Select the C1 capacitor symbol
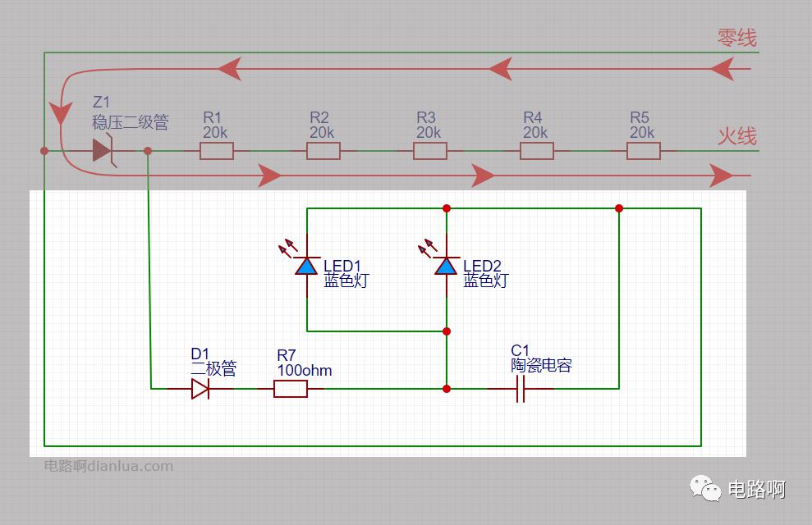This screenshot has width=812, height=525. click(521, 389)
